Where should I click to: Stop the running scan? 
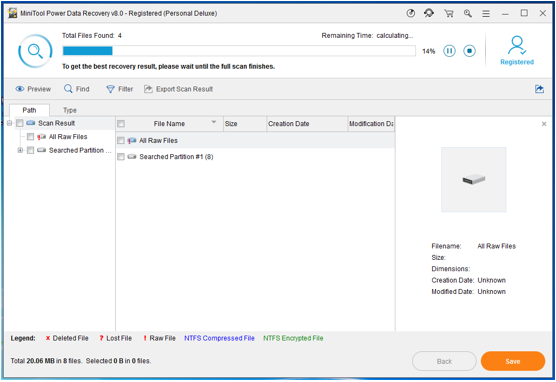click(x=469, y=51)
